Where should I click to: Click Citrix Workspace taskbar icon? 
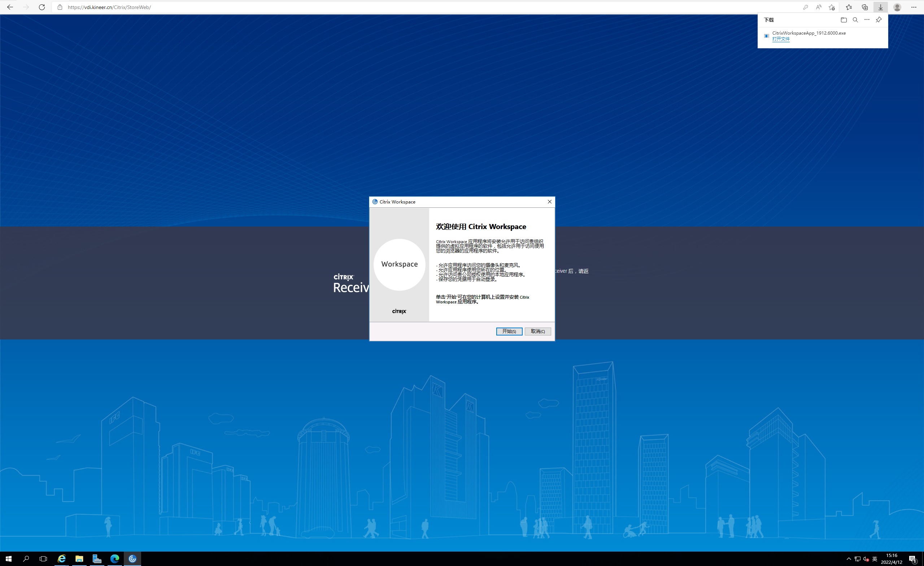click(132, 558)
